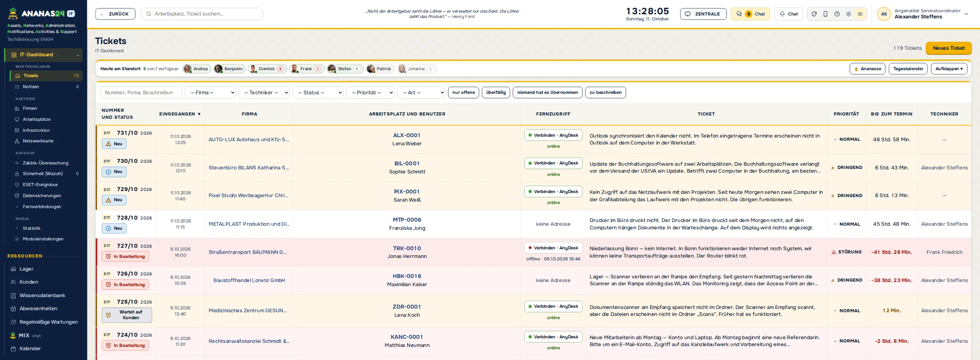Click the refresh icon in top toolbar
The image size is (980, 360).
[814, 14]
